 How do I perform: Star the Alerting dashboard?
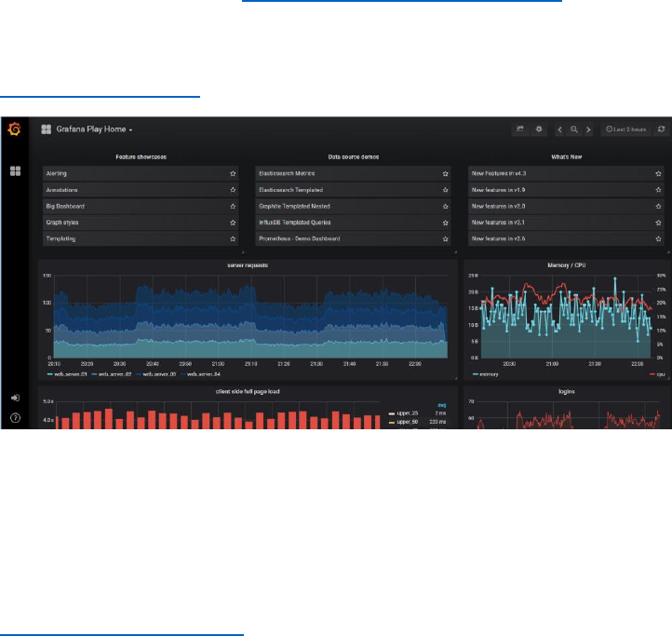click(233, 174)
